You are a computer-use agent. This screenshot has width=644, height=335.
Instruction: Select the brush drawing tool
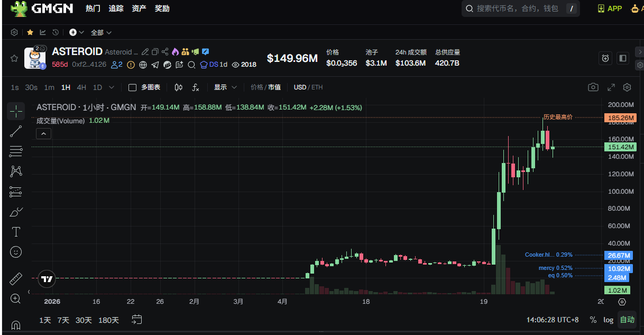coord(16,212)
